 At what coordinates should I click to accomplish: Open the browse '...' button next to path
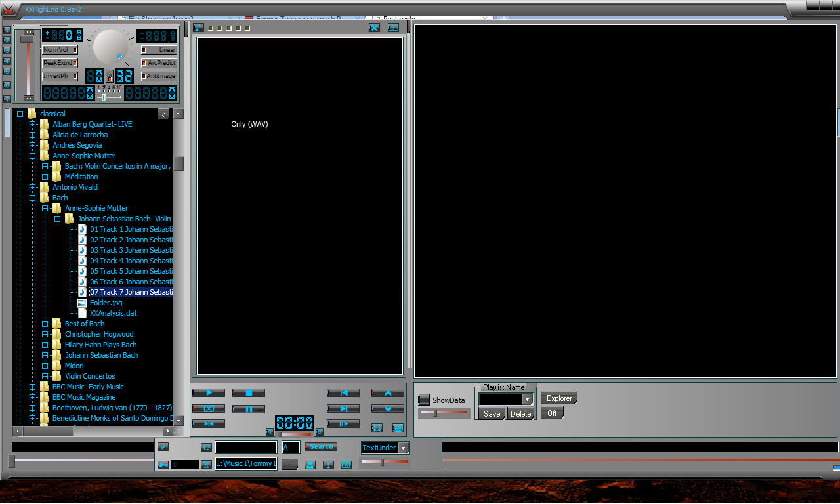click(x=289, y=464)
